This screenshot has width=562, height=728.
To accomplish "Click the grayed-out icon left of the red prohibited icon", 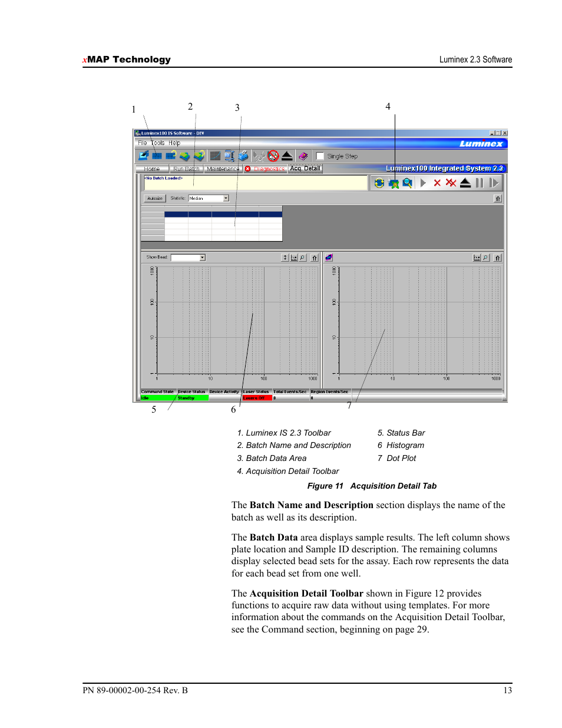I will 259,156.
